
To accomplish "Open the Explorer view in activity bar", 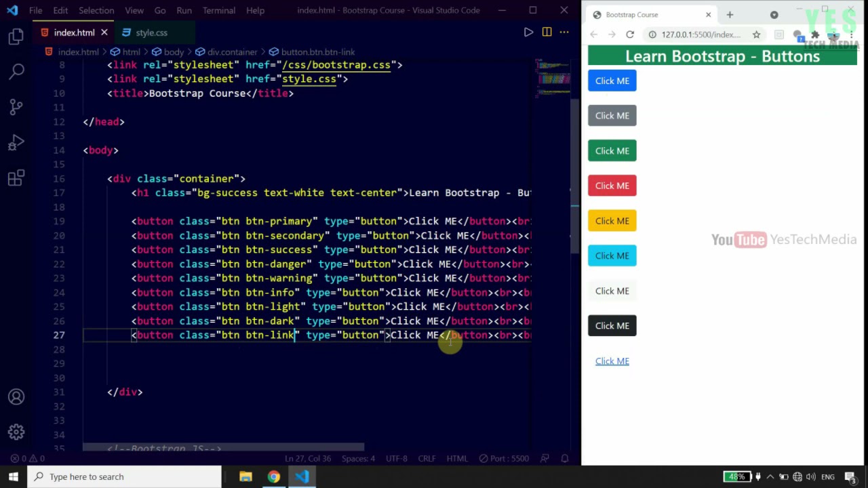I will click(x=16, y=36).
